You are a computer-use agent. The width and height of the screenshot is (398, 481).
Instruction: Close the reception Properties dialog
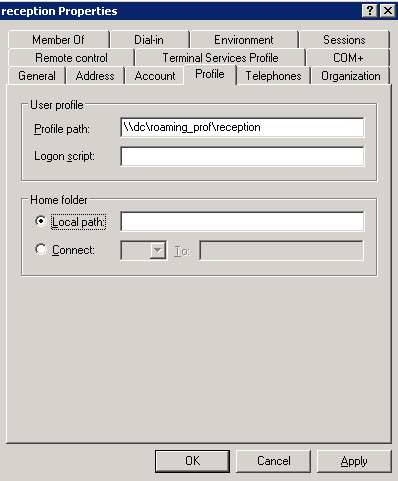click(x=388, y=11)
